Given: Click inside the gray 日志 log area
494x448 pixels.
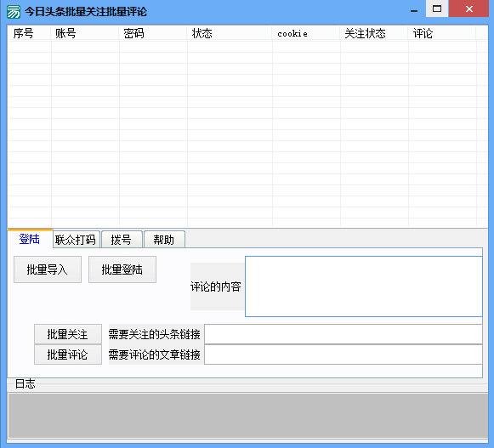Looking at the screenshot, I should coord(248,415).
